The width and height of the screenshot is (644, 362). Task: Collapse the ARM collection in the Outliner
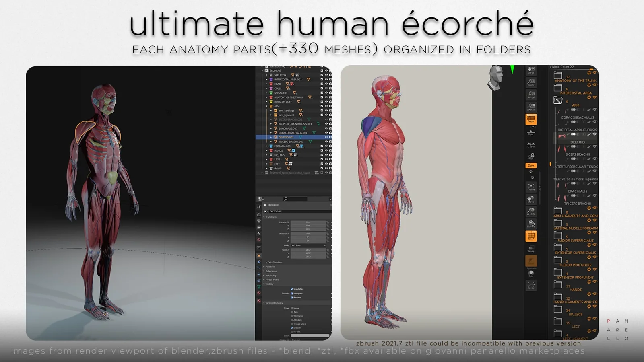pos(267,106)
